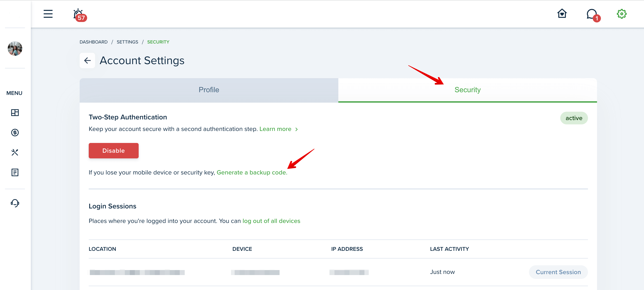Disable two-step authentication
This screenshot has height=290, width=644.
tap(113, 150)
